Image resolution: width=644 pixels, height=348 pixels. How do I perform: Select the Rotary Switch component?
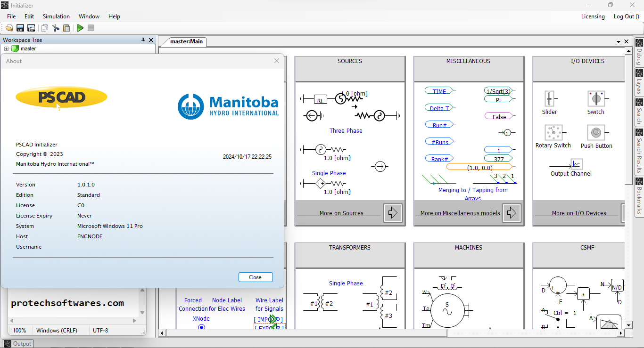pos(553,133)
